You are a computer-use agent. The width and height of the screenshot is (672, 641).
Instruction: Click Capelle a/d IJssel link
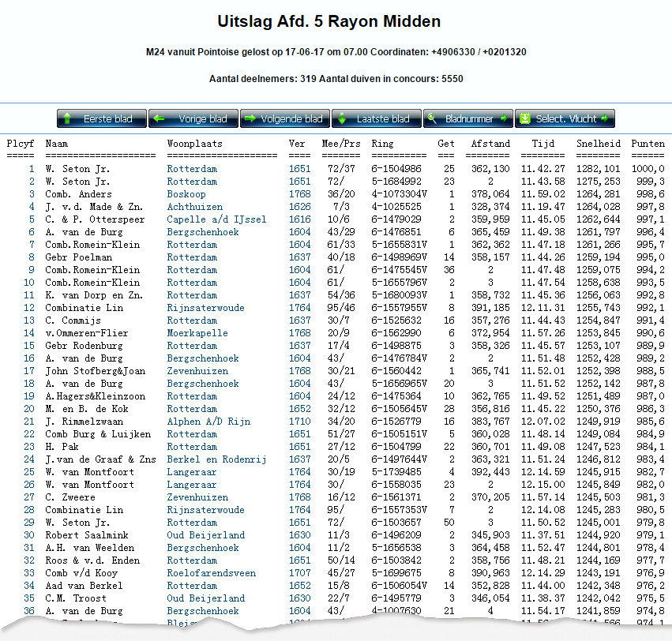click(217, 219)
